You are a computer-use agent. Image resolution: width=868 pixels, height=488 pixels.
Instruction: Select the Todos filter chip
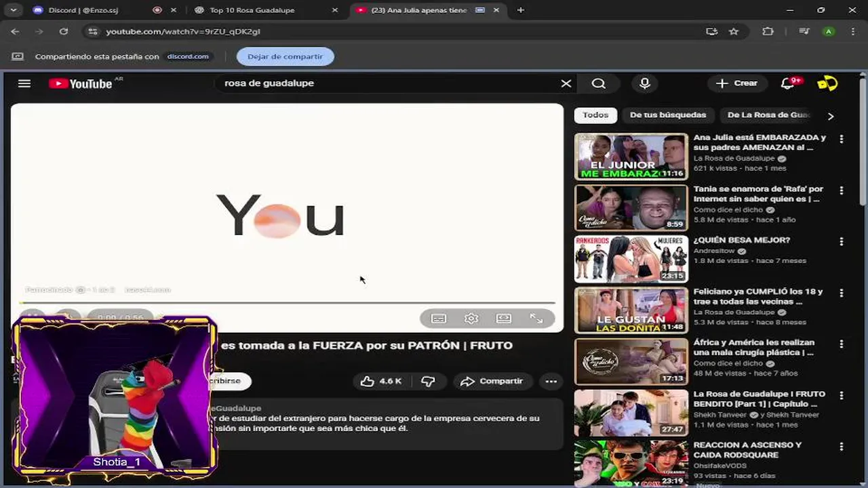[x=595, y=115]
